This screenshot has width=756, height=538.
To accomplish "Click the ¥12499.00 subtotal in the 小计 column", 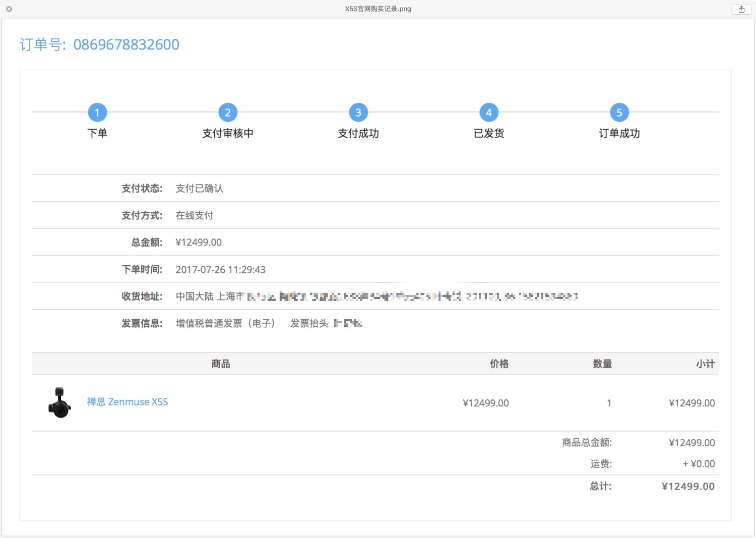I will pyautogui.click(x=692, y=403).
